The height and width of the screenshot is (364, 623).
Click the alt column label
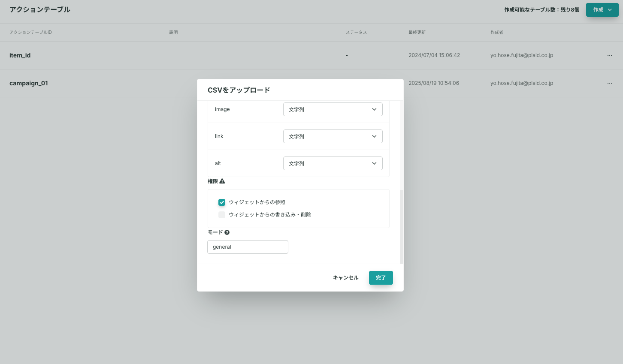tap(218, 163)
